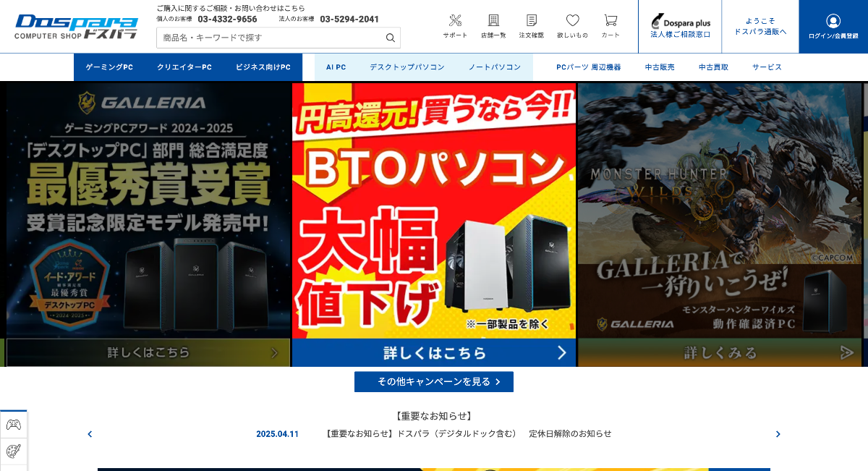The height and width of the screenshot is (471, 868).
Task: Click ご購入に関するご相談・お問い合わせはこちら text
Action: click(x=231, y=8)
